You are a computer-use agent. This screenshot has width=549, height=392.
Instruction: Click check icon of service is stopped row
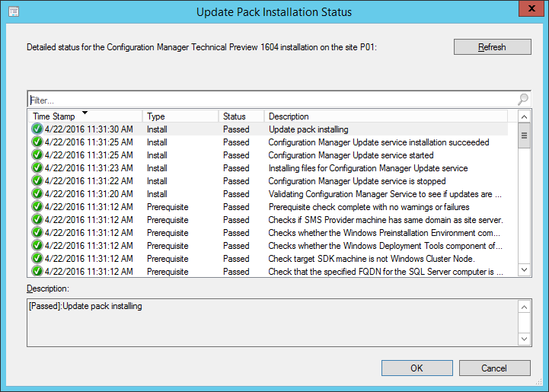37,180
